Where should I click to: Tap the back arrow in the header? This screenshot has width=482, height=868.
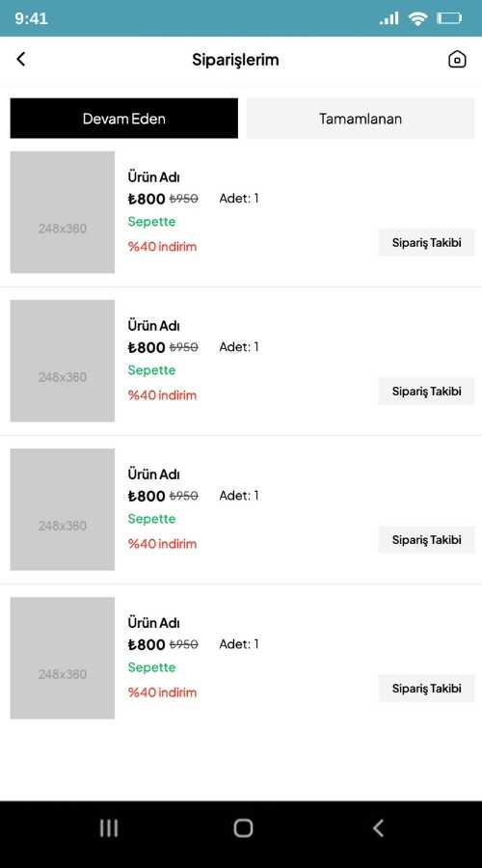click(21, 59)
